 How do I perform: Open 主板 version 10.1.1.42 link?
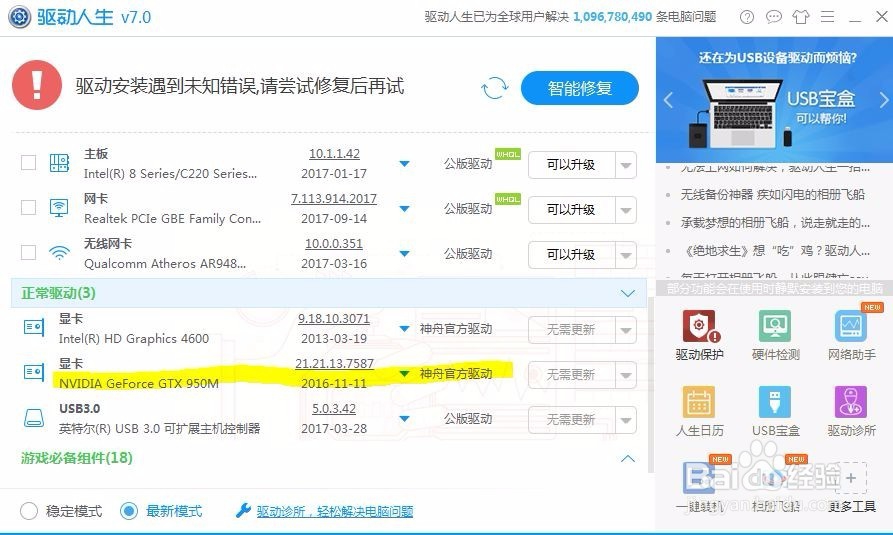coord(334,154)
